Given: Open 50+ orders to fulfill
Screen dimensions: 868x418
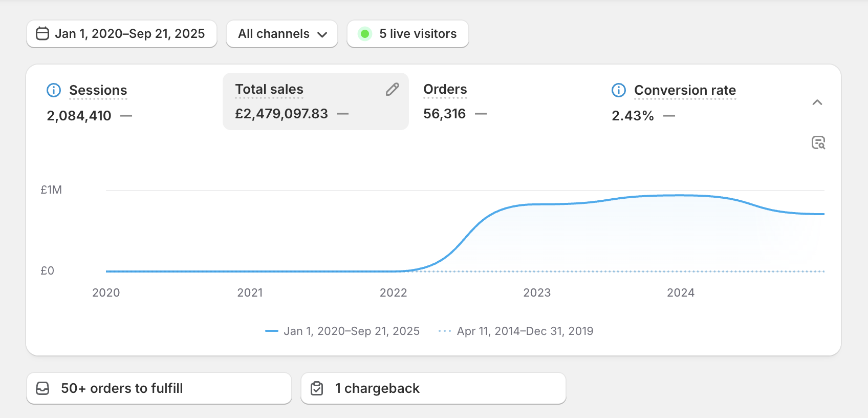Looking at the screenshot, I should (159, 389).
